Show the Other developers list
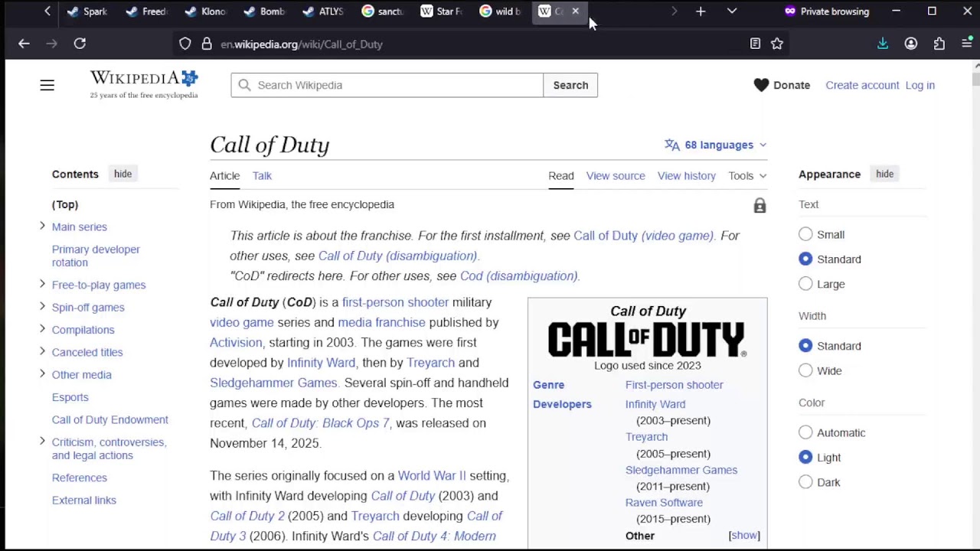The image size is (980, 551). (744, 536)
